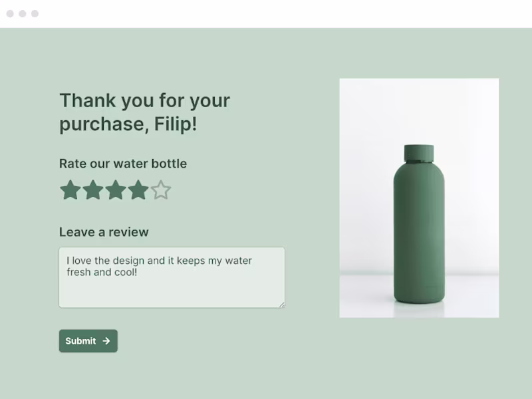Click the third rating star

click(x=116, y=190)
